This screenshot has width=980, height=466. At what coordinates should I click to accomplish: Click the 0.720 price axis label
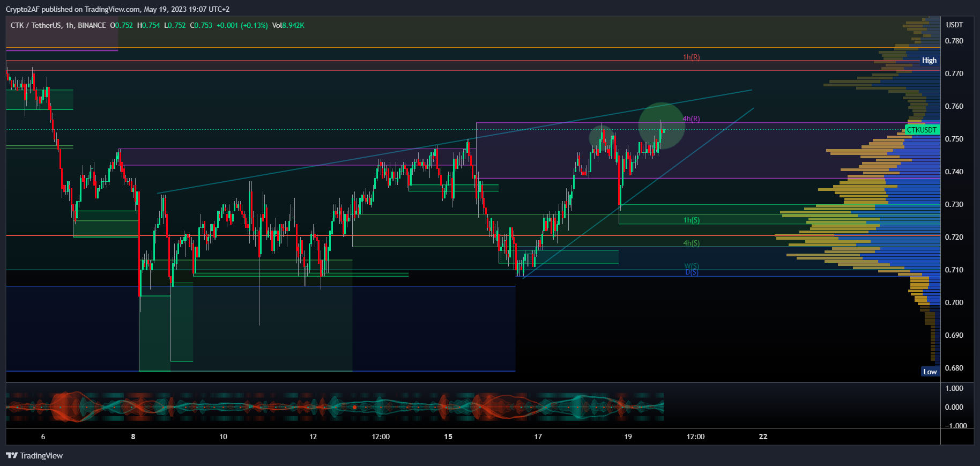[x=954, y=237]
